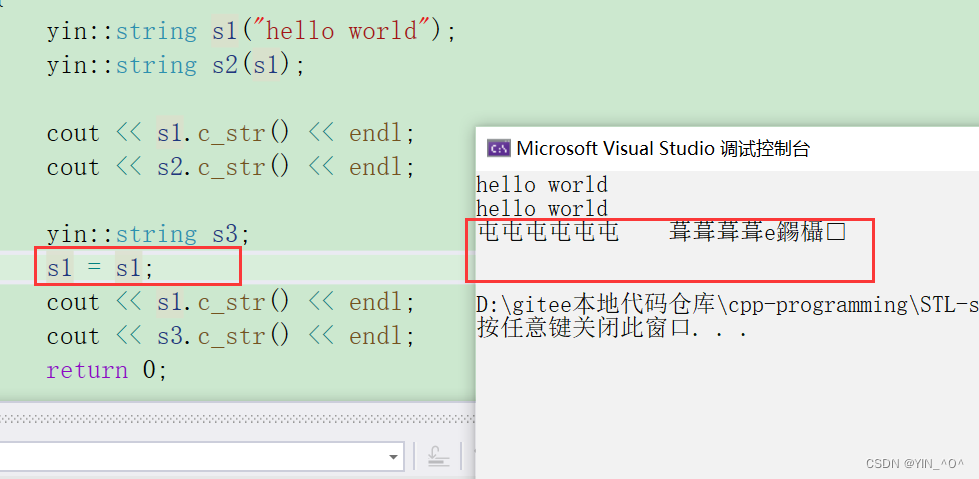Click the yin::string s1("hello world") code line
This screenshot has width=979, height=479.
[252, 31]
